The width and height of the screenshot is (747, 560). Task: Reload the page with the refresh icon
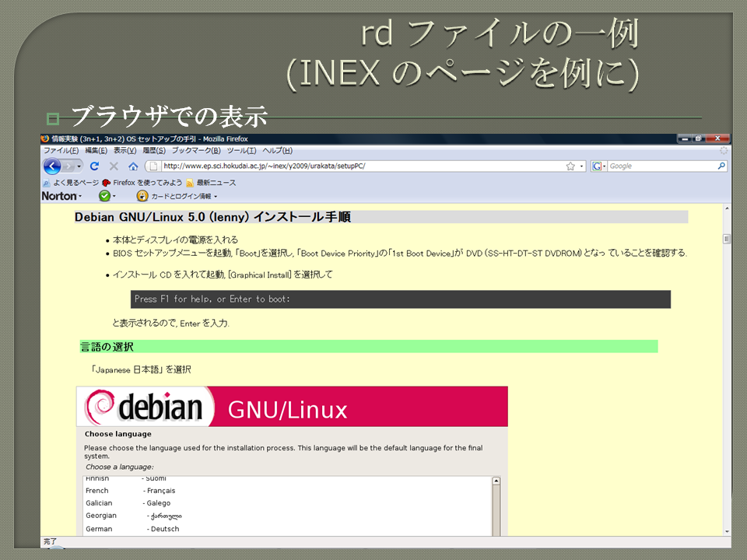pos(94,166)
